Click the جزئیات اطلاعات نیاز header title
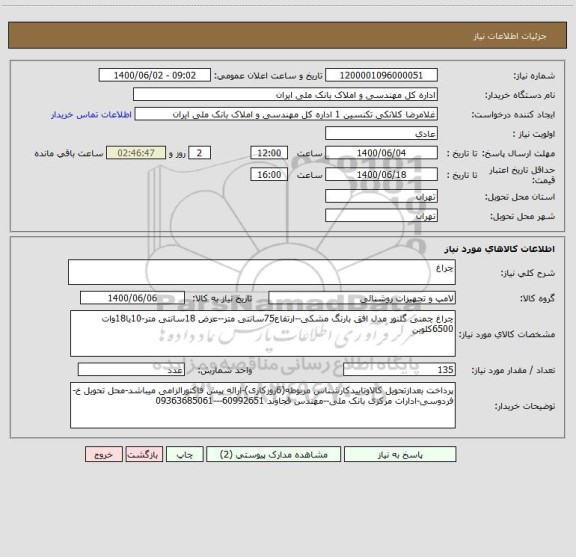This screenshot has height=557, width=576. 510,36
